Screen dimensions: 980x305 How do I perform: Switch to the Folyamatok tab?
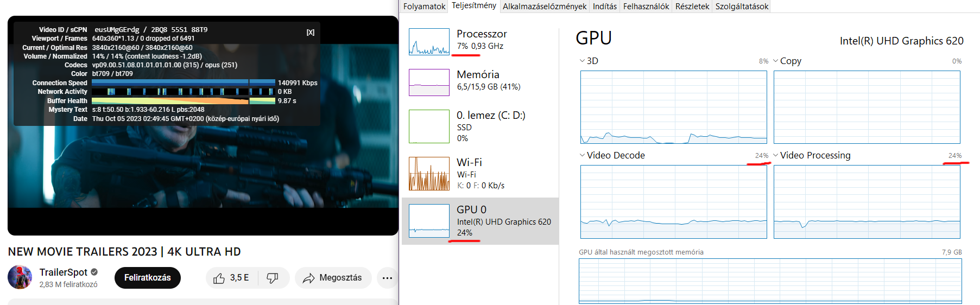[424, 7]
